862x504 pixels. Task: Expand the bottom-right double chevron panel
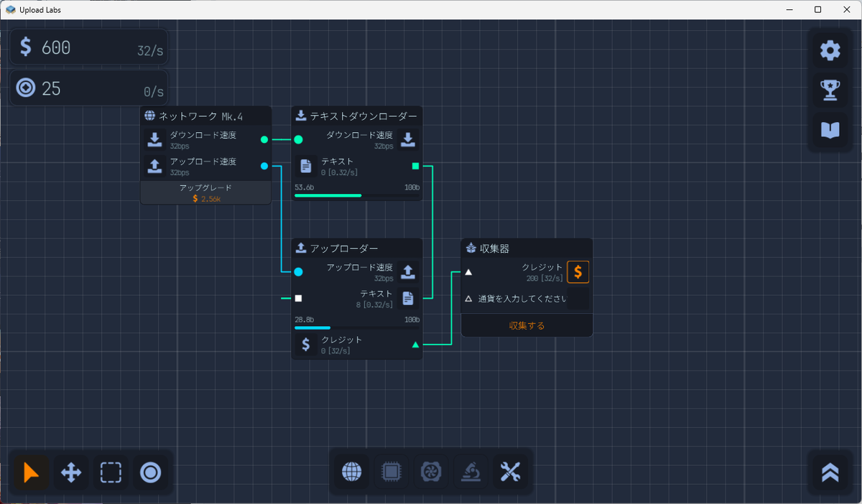(830, 472)
